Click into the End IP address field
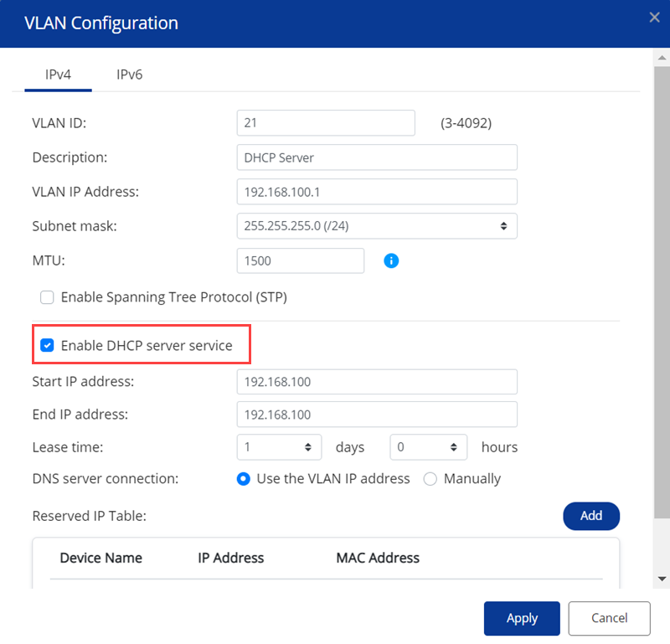The height and width of the screenshot is (644, 670). [x=377, y=415]
